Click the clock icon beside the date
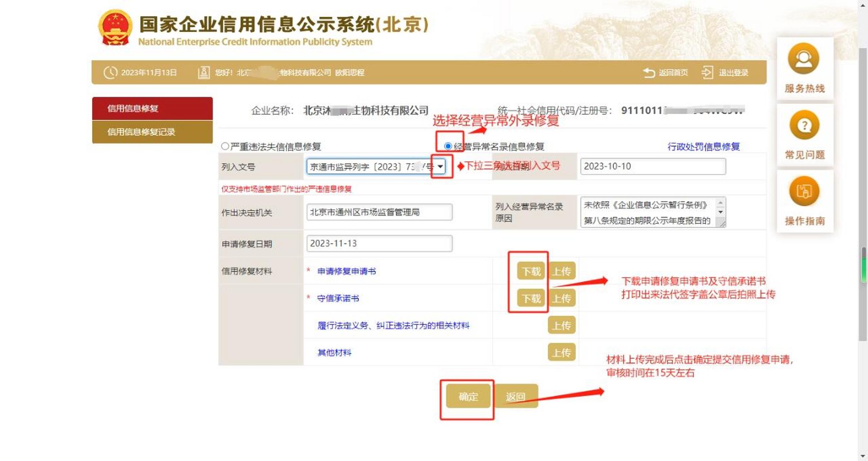Viewport: 868px width, 461px height. click(110, 72)
